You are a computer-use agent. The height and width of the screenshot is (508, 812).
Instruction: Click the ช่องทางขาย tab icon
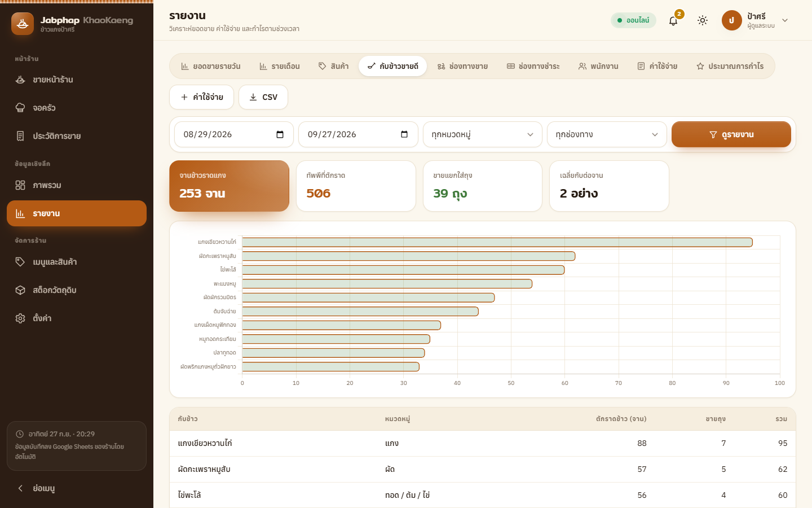441,66
